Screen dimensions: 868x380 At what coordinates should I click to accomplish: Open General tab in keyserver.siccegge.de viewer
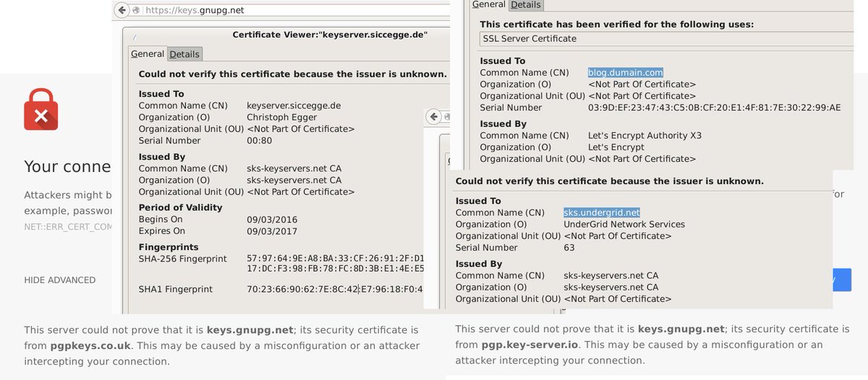(148, 53)
